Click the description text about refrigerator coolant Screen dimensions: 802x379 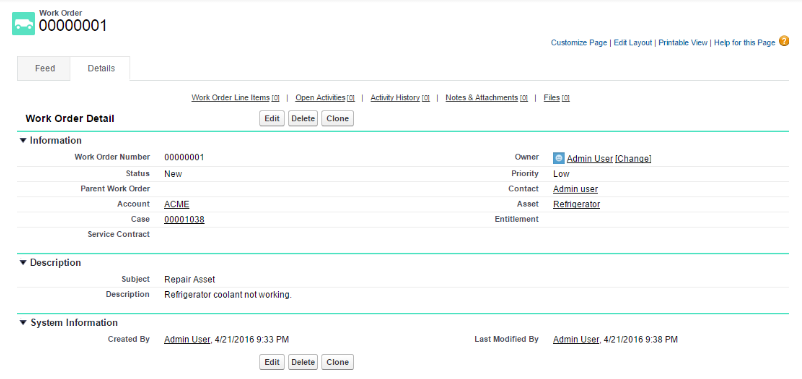(228, 295)
